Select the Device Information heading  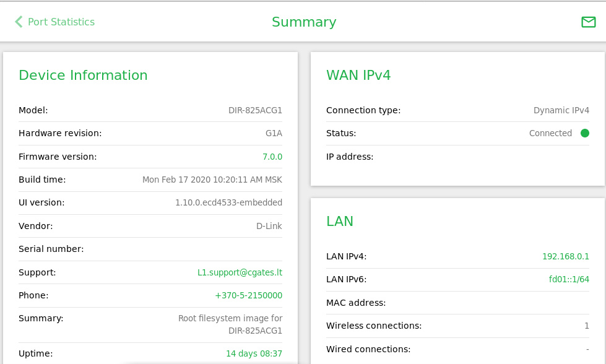coord(83,75)
